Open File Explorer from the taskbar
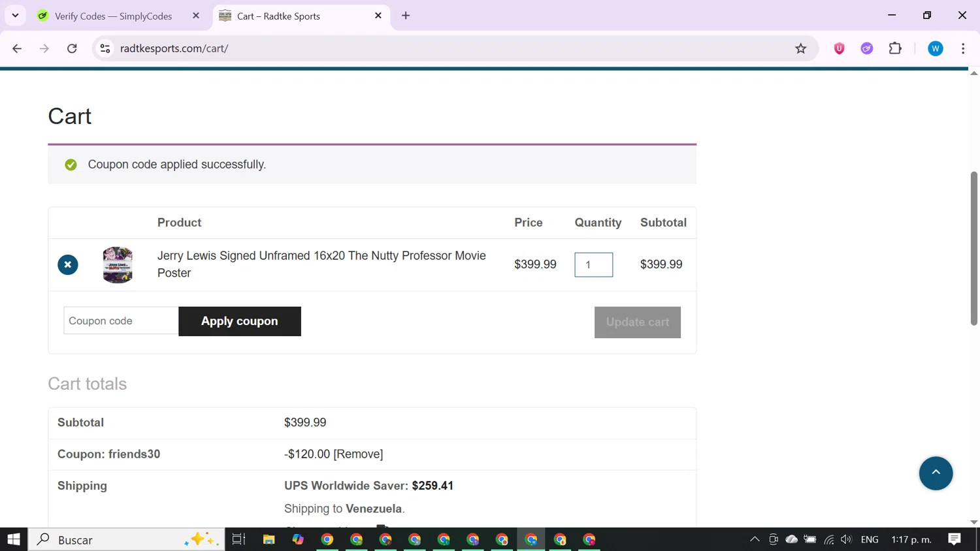 pyautogui.click(x=269, y=539)
